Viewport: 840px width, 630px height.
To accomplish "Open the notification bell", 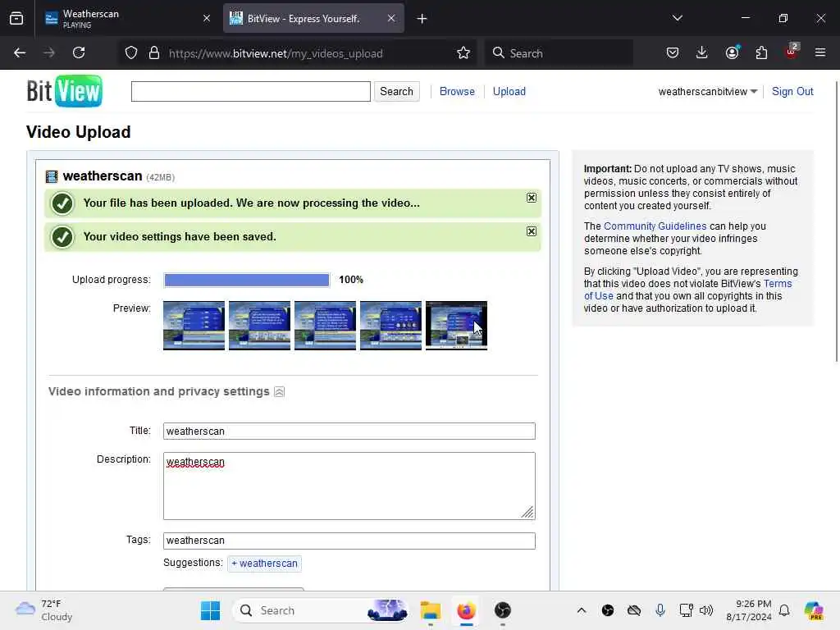I will click(784, 610).
